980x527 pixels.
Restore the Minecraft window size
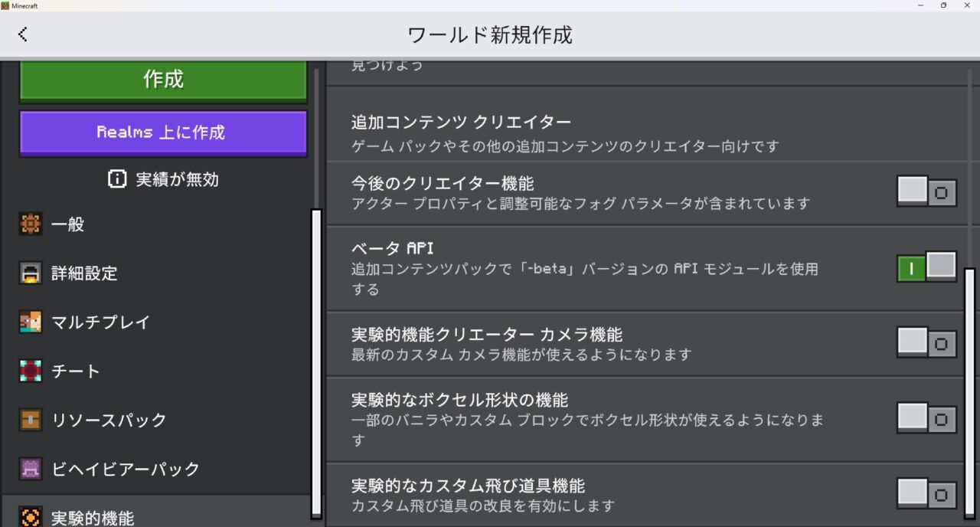(x=943, y=5)
